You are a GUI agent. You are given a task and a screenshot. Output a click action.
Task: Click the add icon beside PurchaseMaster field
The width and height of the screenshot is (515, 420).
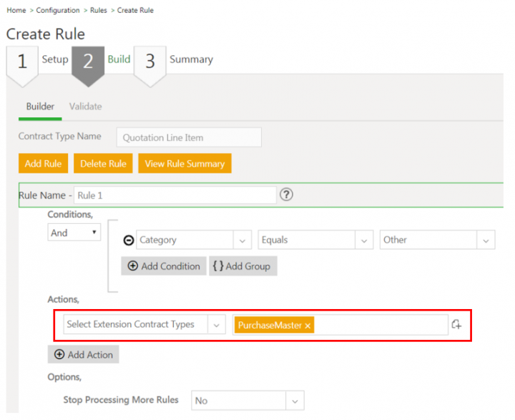point(457,325)
